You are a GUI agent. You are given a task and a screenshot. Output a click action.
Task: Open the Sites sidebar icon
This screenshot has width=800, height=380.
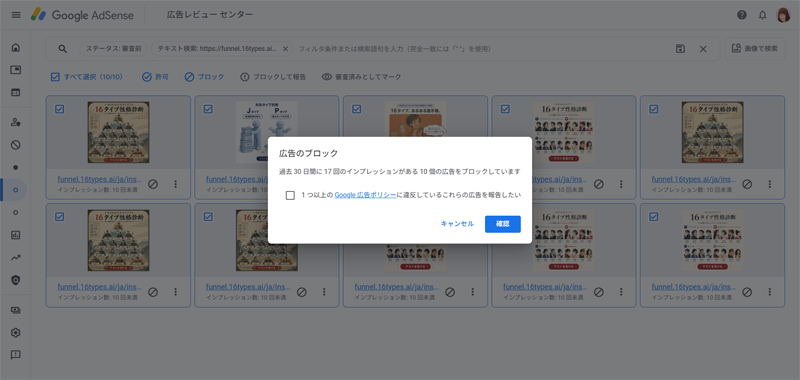pyautogui.click(x=16, y=92)
